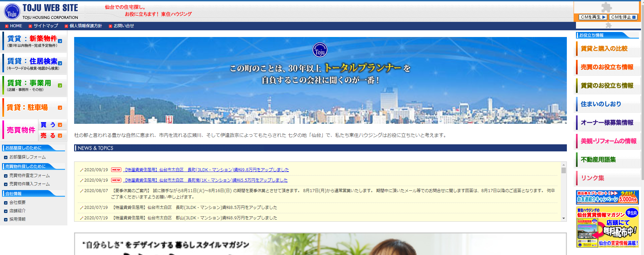The image size is (644, 255).
Task: Click the CMを再生 play button
Action: (x=593, y=17)
